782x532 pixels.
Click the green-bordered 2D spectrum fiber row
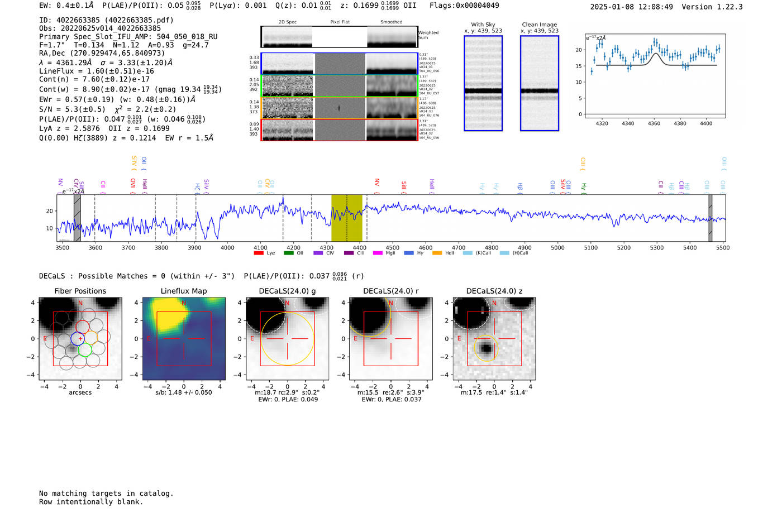click(x=339, y=86)
